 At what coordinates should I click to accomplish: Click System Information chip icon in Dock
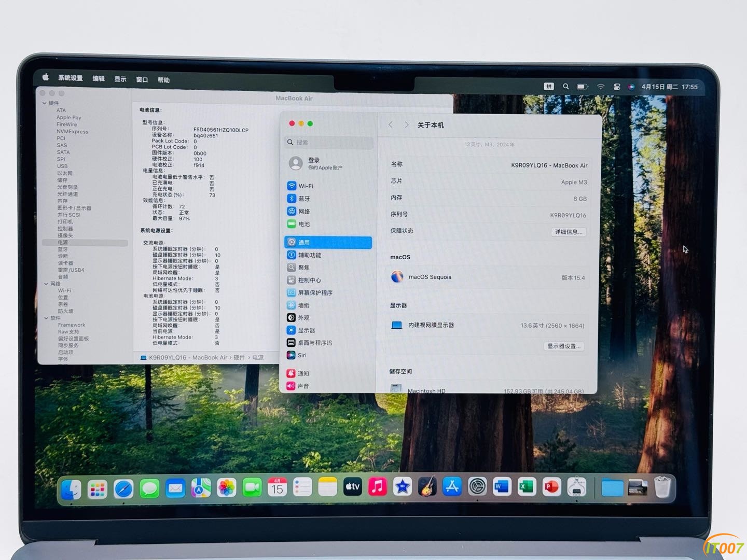point(577,487)
